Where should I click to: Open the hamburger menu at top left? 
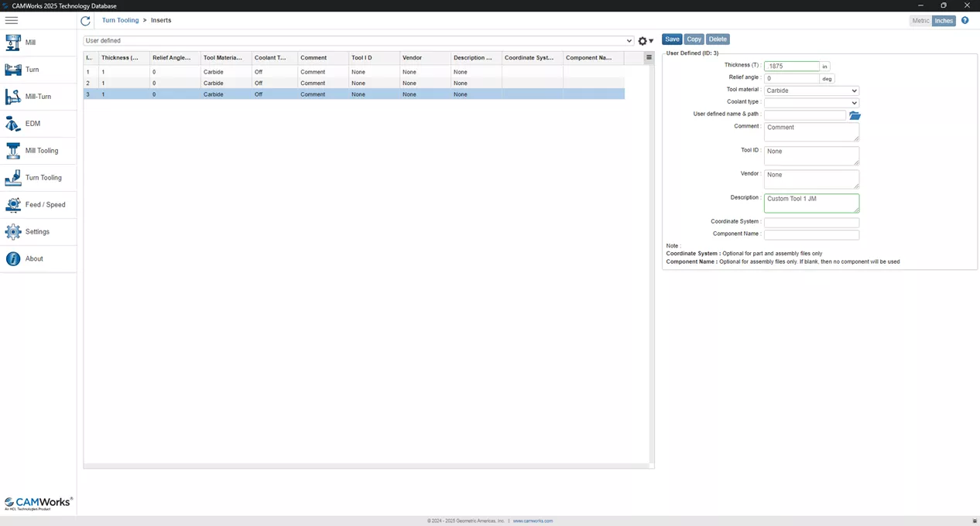[x=11, y=20]
